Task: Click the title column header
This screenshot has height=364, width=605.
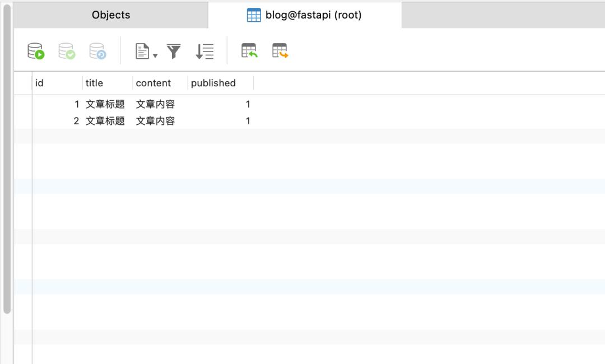Action: [108, 83]
